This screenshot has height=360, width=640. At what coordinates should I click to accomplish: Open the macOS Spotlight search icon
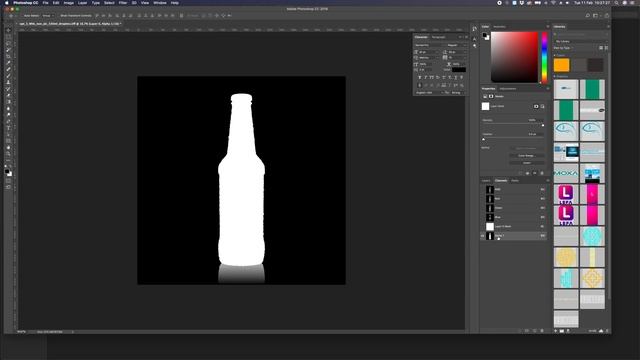(x=616, y=3)
